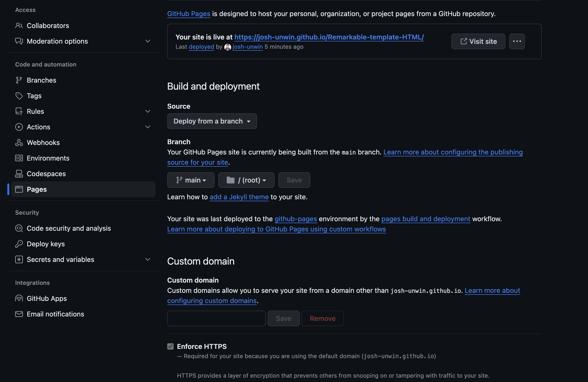This screenshot has height=382, width=588.
Task: Click the Tags label icon
Action: [x=19, y=95]
